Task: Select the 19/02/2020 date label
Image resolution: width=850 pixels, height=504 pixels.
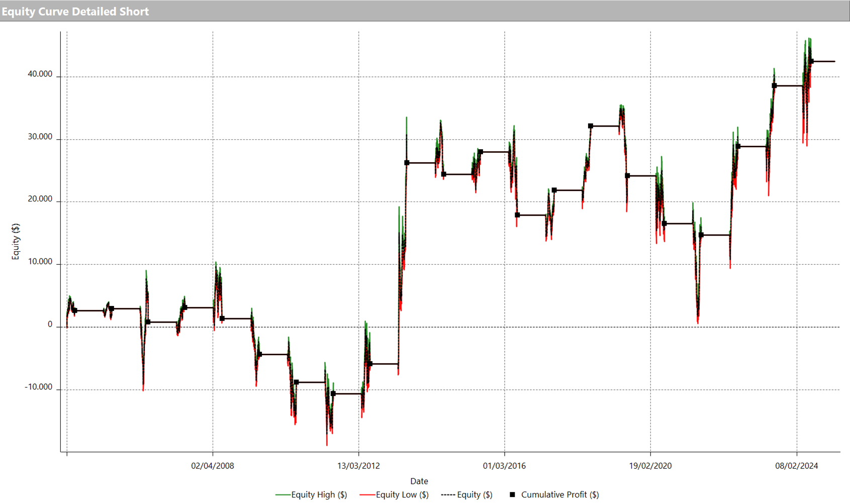Action: 650,466
